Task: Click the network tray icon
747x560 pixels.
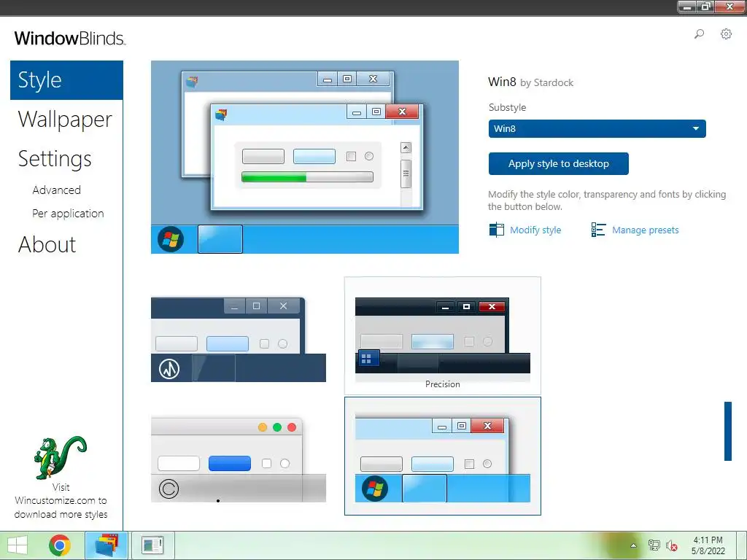Action: point(654,545)
